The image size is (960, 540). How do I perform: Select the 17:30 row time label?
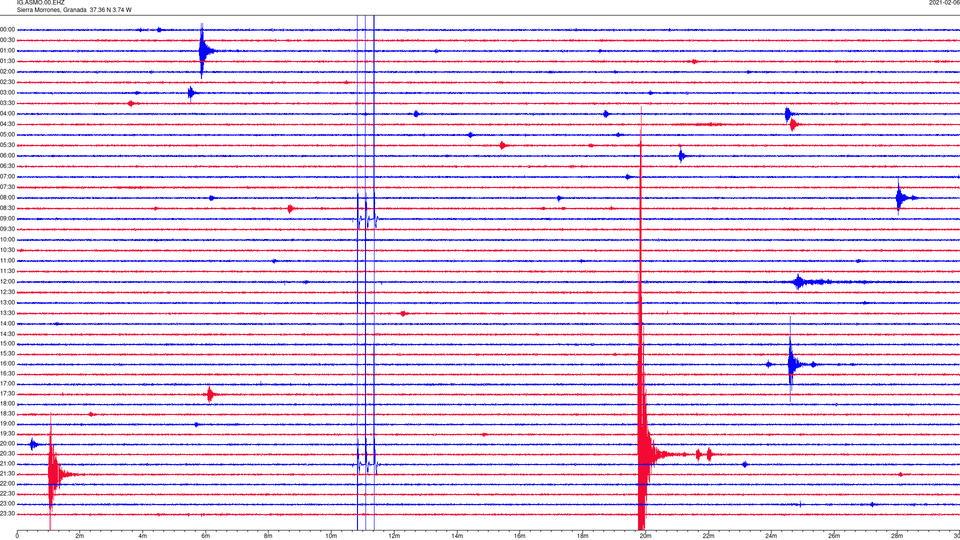click(x=8, y=394)
